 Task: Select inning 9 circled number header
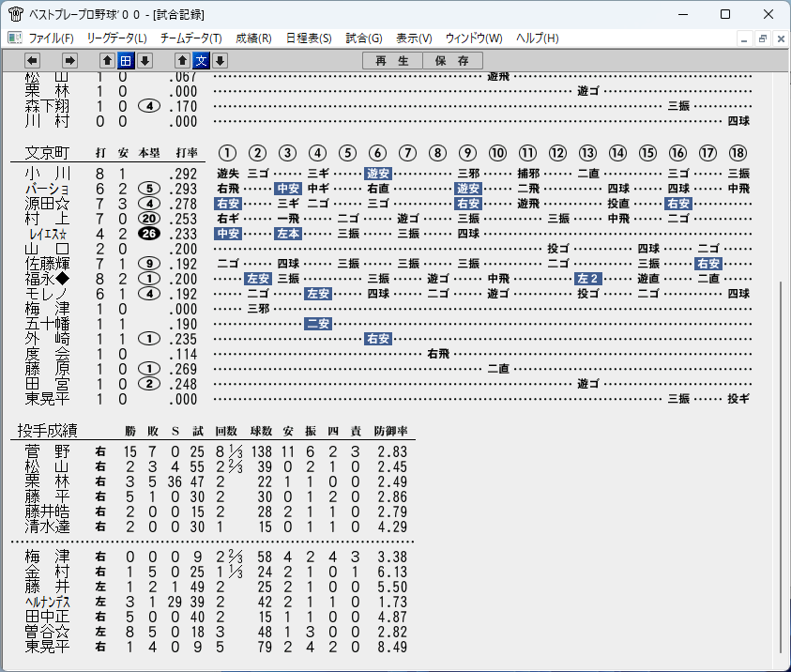click(x=467, y=153)
